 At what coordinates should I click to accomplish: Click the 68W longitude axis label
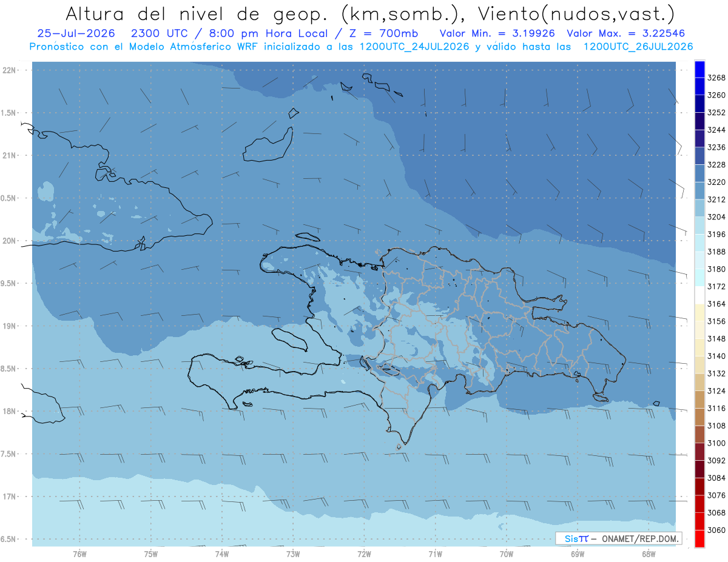pos(649,554)
